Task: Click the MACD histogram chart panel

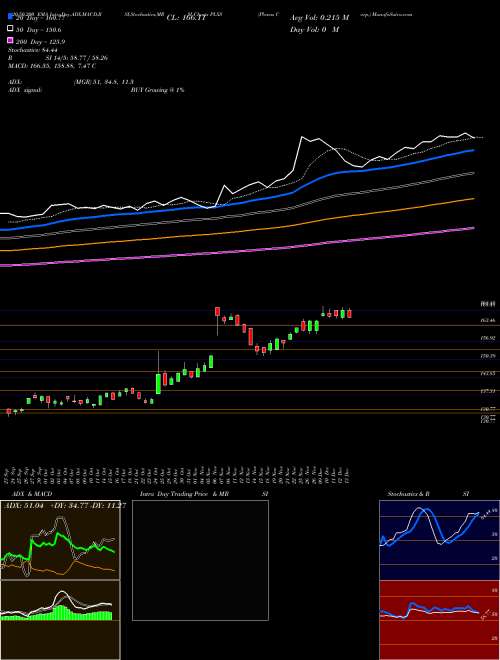Action: pos(60,620)
